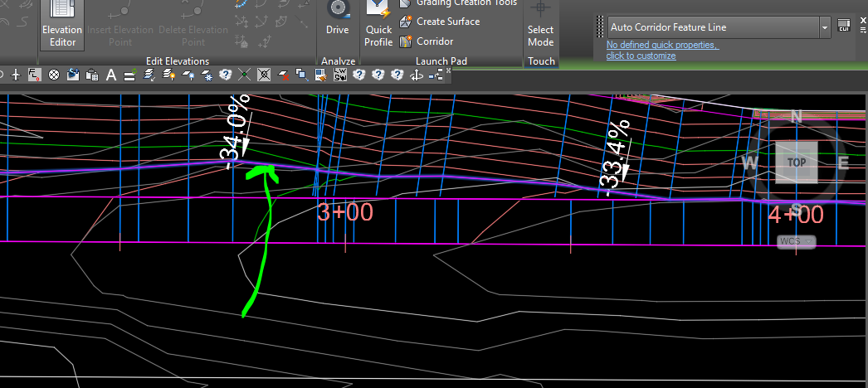This screenshot has height=388, width=868.
Task: Expand the Edit Elevations panel title
Action: (x=177, y=61)
